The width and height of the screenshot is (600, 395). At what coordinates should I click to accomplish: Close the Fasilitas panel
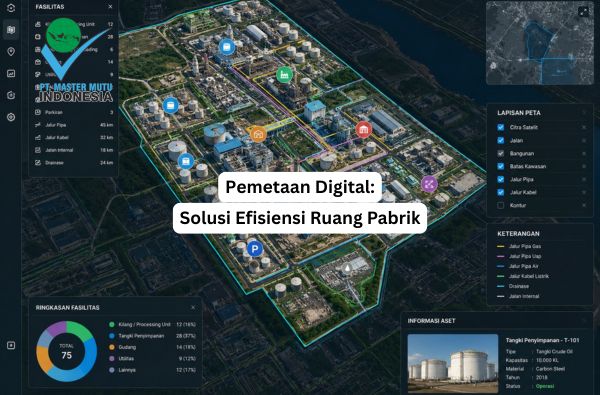[x=110, y=7]
